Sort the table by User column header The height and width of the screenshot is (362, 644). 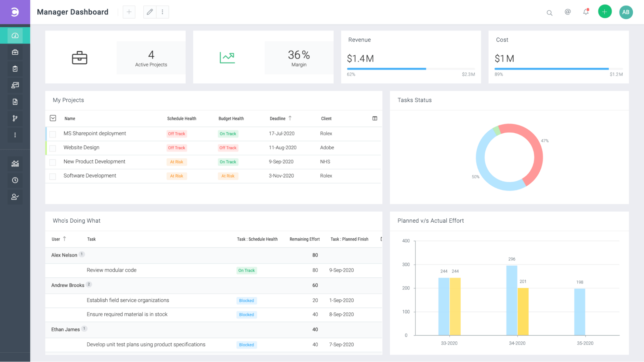[56, 239]
